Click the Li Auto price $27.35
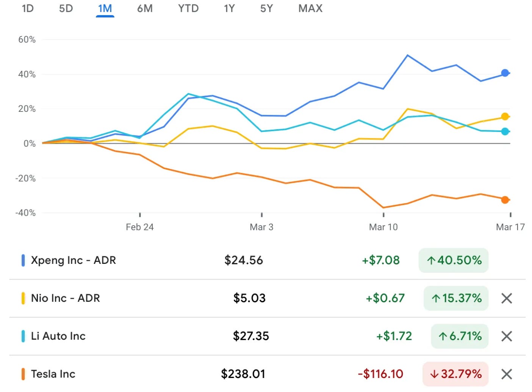This screenshot has height=392, width=532. pos(251,336)
